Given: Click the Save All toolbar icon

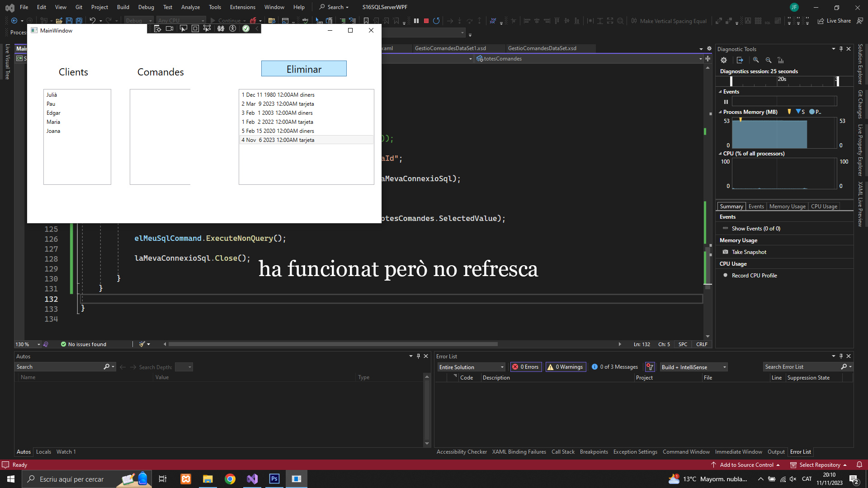Looking at the screenshot, I should tap(79, 21).
